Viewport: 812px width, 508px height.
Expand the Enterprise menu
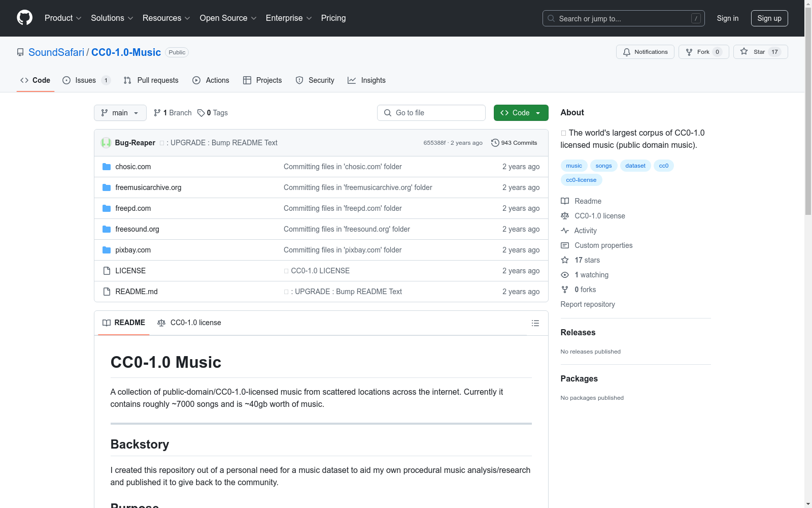pyautogui.click(x=289, y=18)
